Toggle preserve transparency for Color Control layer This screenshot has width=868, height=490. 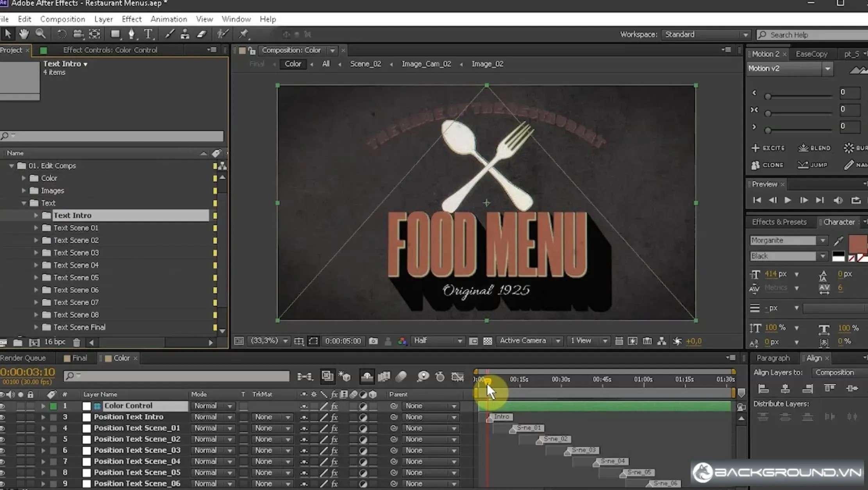point(243,406)
